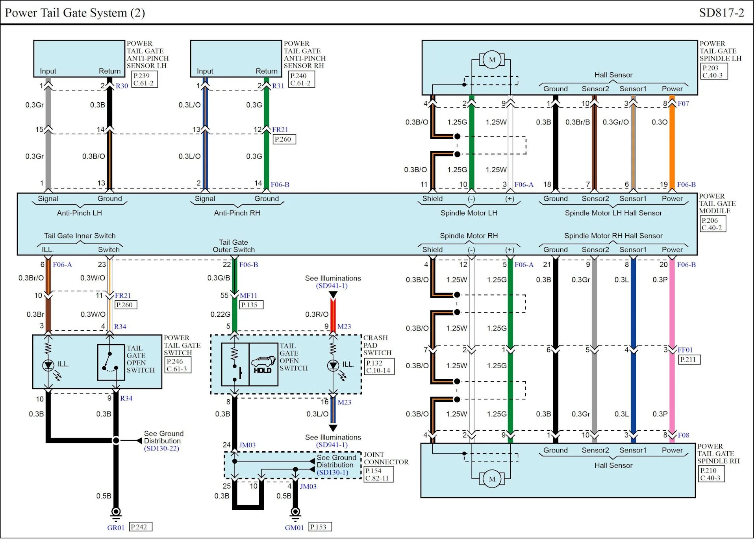Click the arrowhead above lower See Illuminations
Viewport: 756px width, 541px height.
pyautogui.click(x=333, y=428)
